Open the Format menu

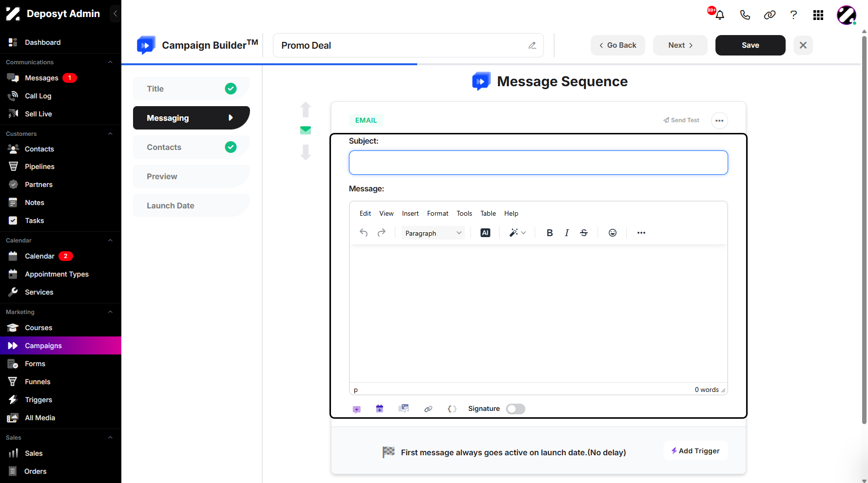click(438, 213)
